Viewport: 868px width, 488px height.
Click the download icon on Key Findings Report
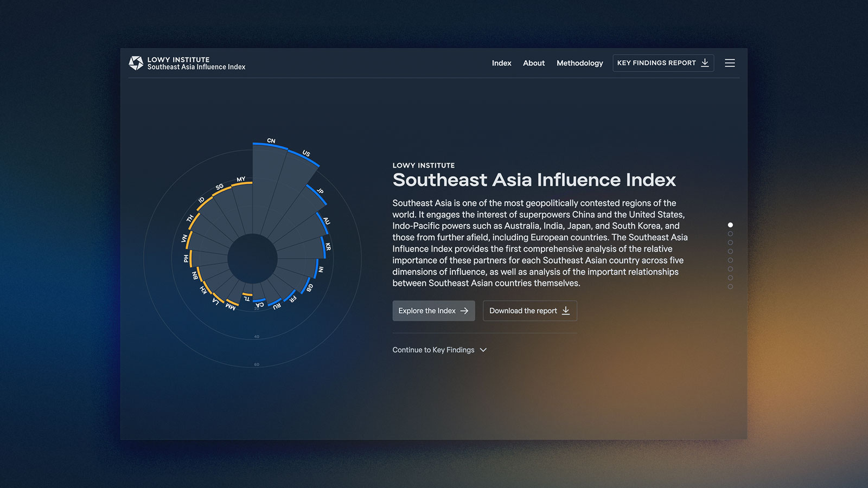[x=704, y=63]
